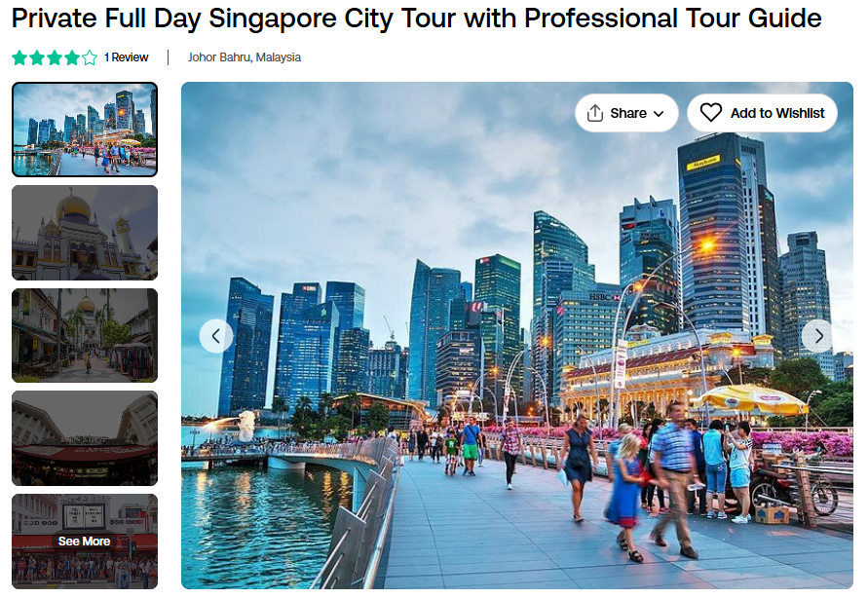
Task: Go to the next photo arrow
Action: [818, 336]
